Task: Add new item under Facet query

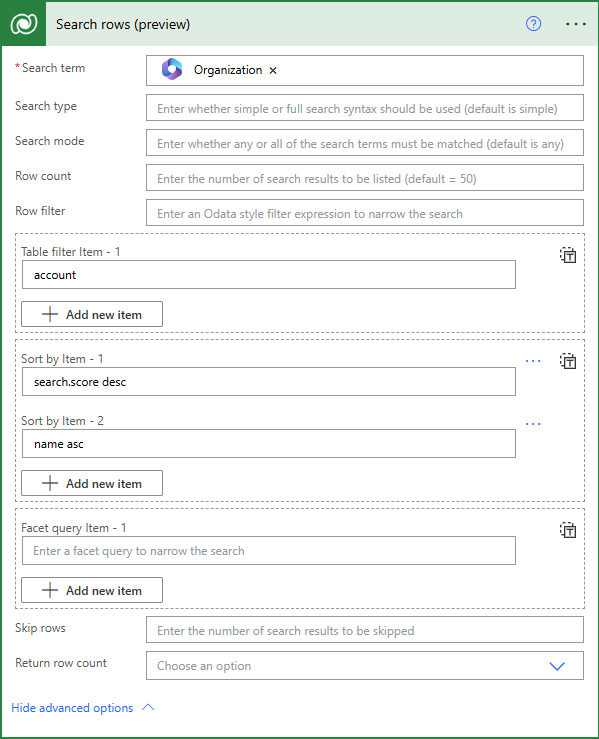Action: coord(92,590)
